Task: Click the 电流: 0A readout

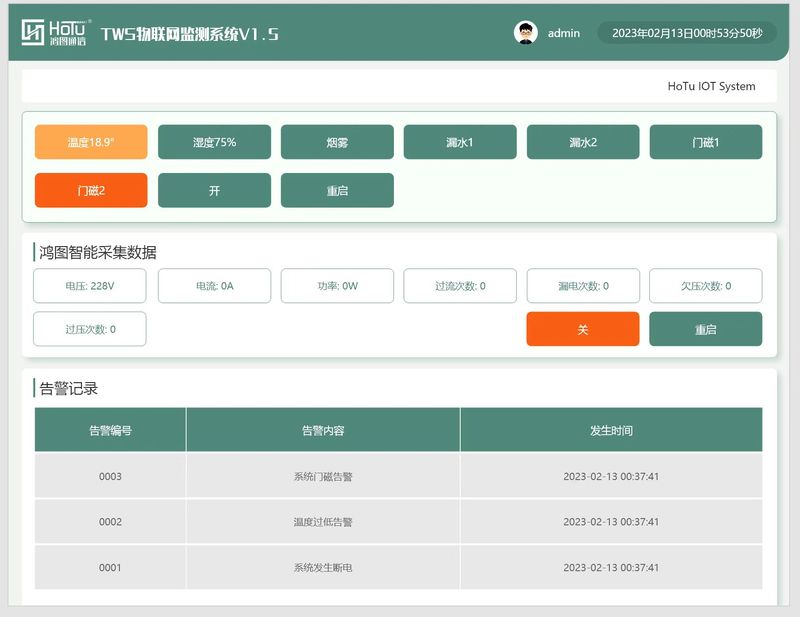Action: pos(214,286)
